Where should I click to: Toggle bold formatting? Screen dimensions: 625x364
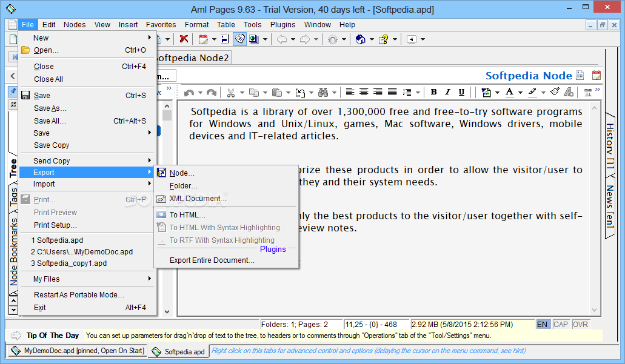(433, 92)
